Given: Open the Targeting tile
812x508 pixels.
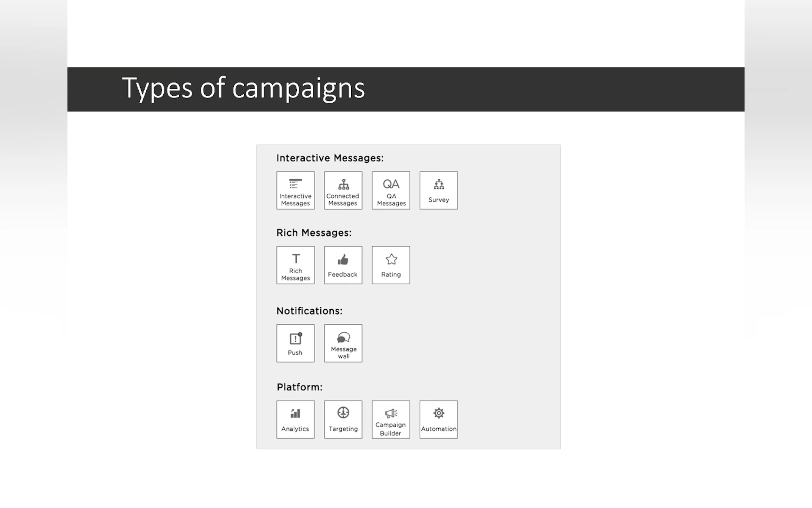Looking at the screenshot, I should [x=343, y=419].
